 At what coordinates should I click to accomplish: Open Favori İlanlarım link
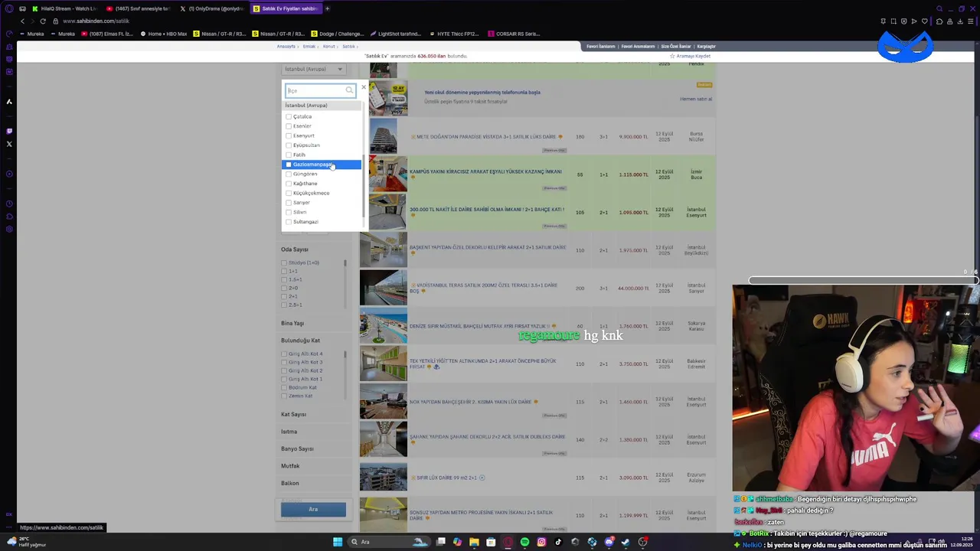(601, 46)
